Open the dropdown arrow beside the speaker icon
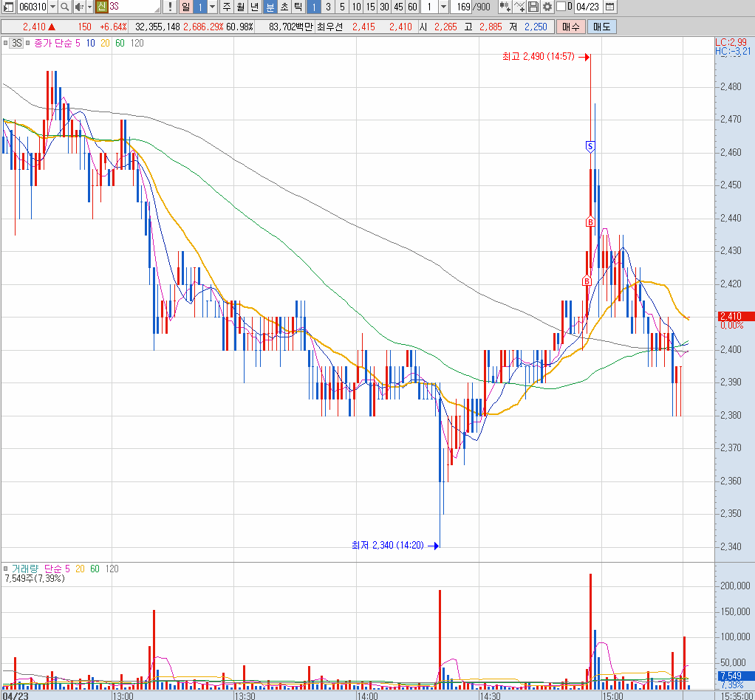The image size is (755, 700). pyautogui.click(x=89, y=7)
